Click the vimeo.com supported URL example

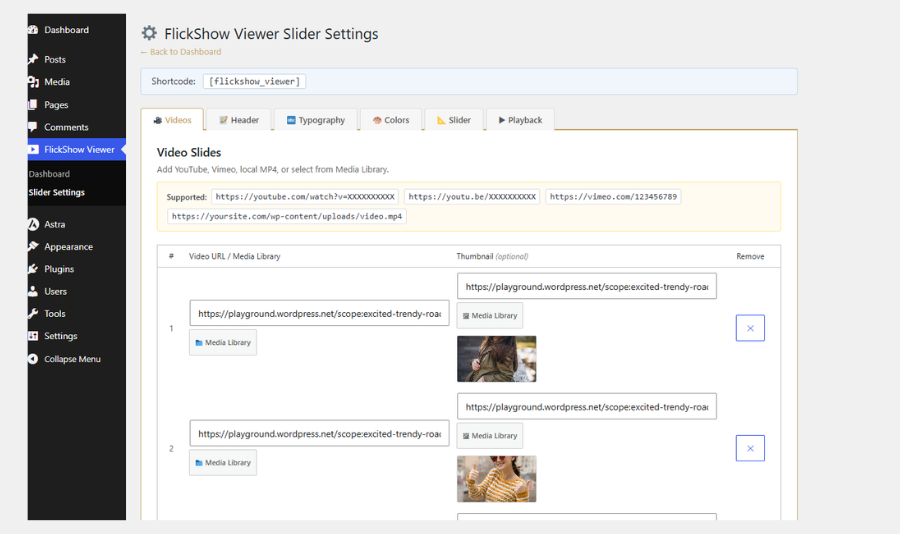(613, 197)
